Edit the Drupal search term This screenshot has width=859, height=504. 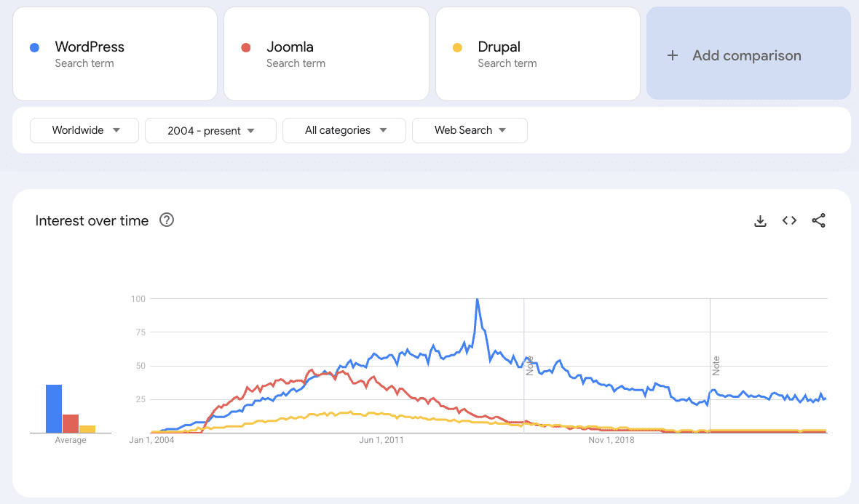pos(537,54)
